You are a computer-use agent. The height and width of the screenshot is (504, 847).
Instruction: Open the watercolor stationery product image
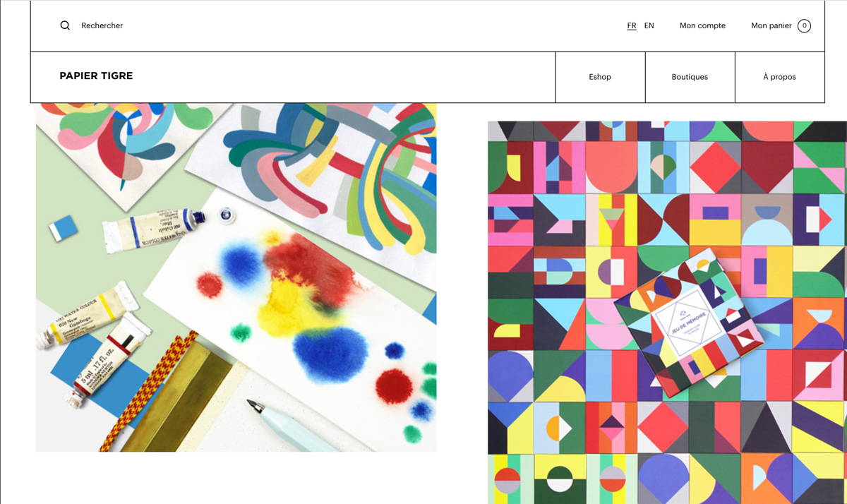236,277
